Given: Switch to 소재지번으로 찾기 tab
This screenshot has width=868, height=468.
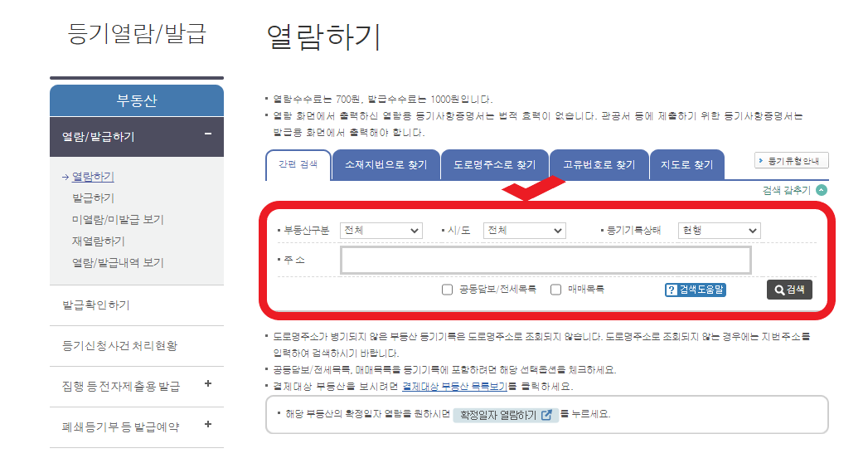Looking at the screenshot, I should pos(386,164).
